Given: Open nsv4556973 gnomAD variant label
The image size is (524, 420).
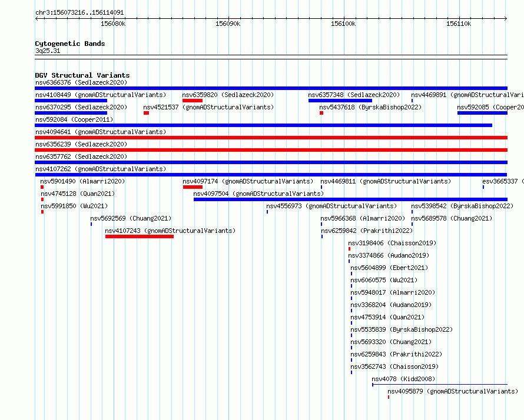Looking at the screenshot, I should [331, 206].
